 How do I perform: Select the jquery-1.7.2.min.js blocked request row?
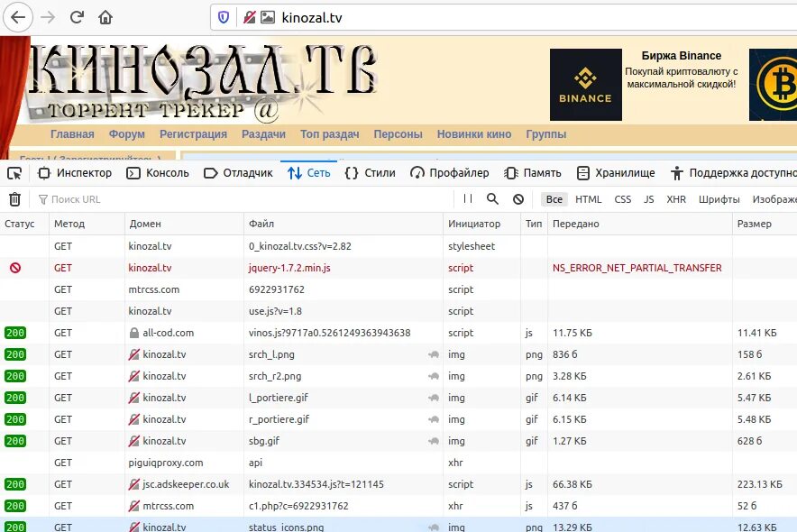398,268
